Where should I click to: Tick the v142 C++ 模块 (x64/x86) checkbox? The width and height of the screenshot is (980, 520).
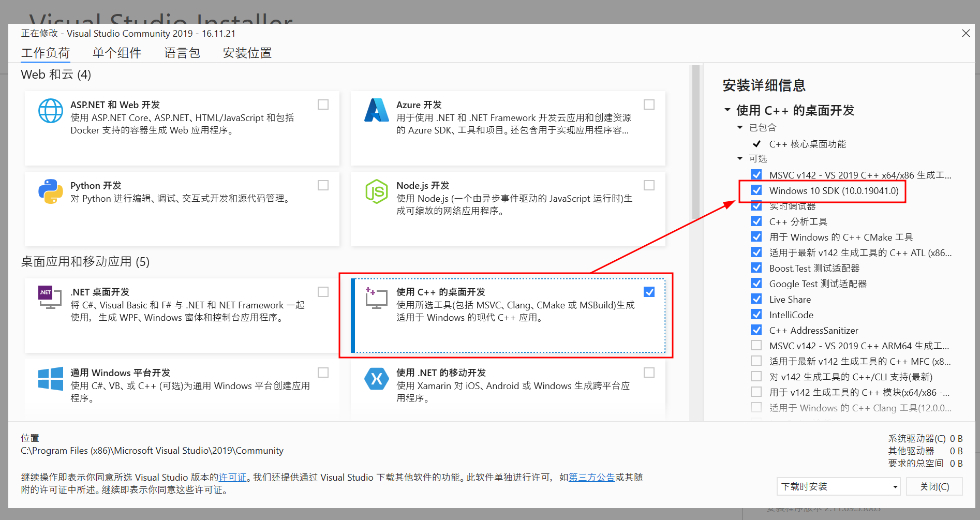coord(756,392)
